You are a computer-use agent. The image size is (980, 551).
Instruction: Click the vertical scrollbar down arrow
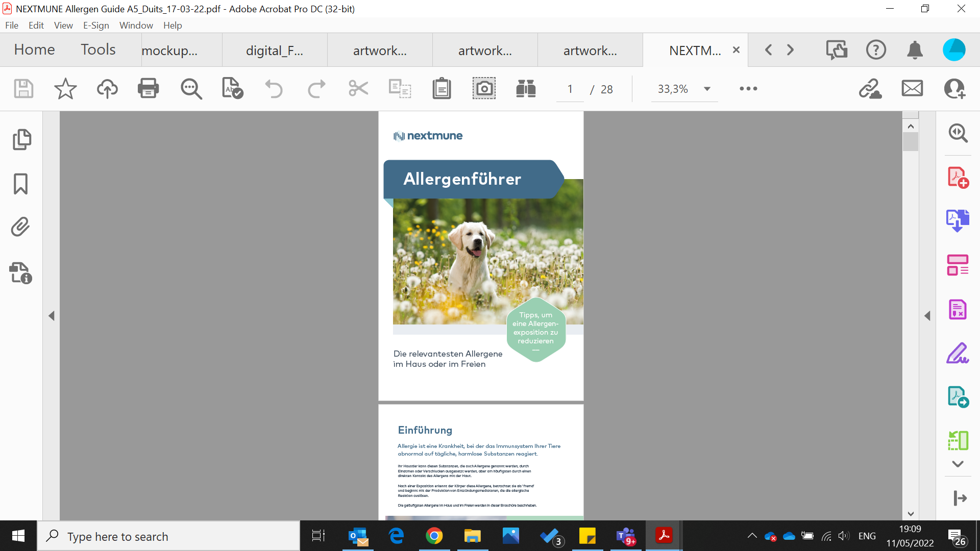click(911, 514)
